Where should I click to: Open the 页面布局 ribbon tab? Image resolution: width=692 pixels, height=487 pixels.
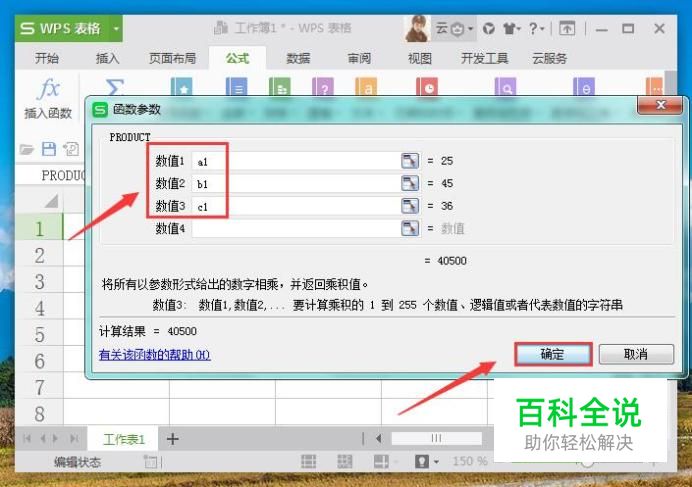[x=172, y=58]
